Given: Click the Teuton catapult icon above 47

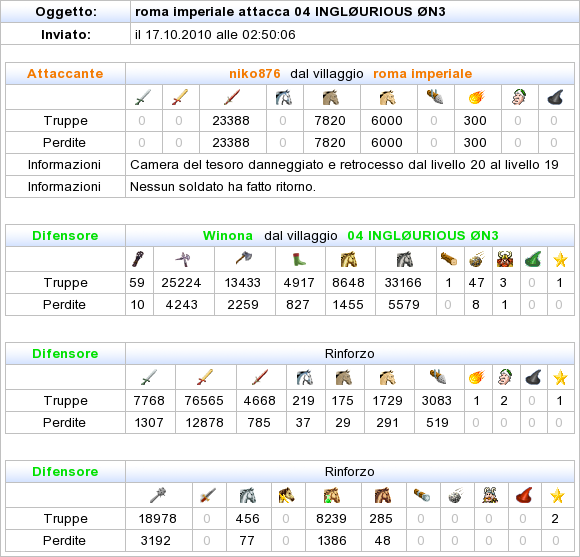Looking at the screenshot, I should (x=477, y=259).
